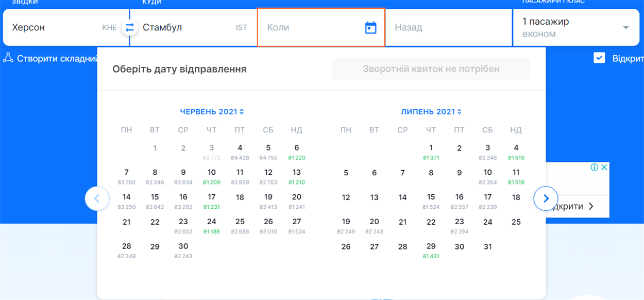Select June 24 with ₴1188 price
Image resolution: width=644 pixels, height=300 pixels.
tap(212, 226)
